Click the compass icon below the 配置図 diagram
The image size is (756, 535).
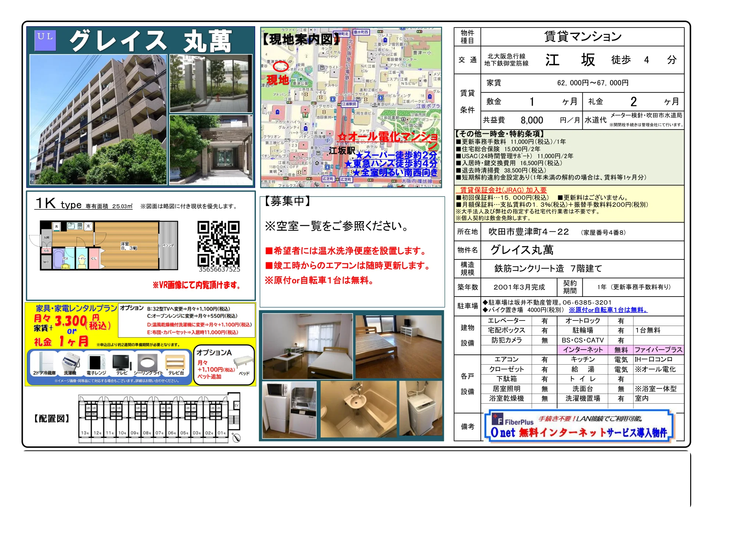[236, 437]
